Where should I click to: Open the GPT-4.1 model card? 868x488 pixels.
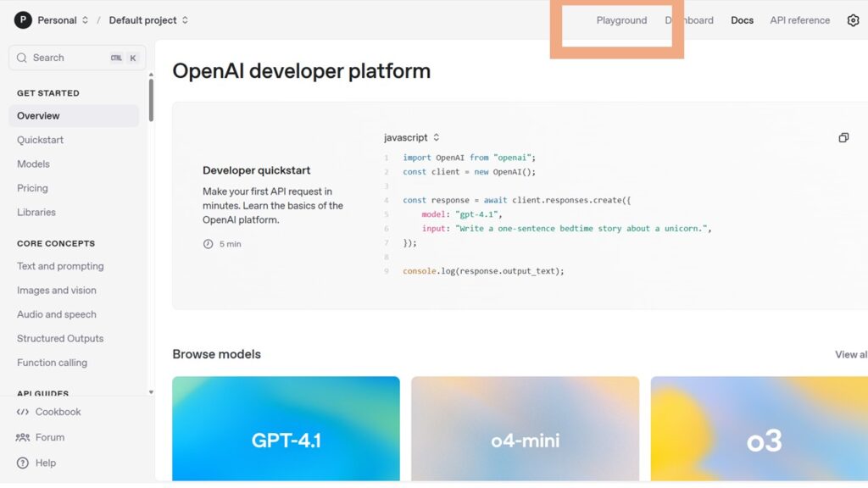coord(286,429)
